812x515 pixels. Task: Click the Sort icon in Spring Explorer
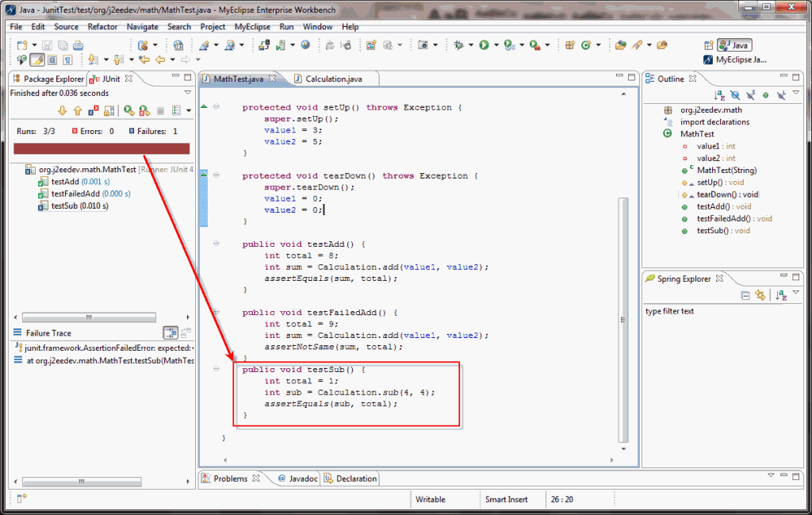pos(781,295)
